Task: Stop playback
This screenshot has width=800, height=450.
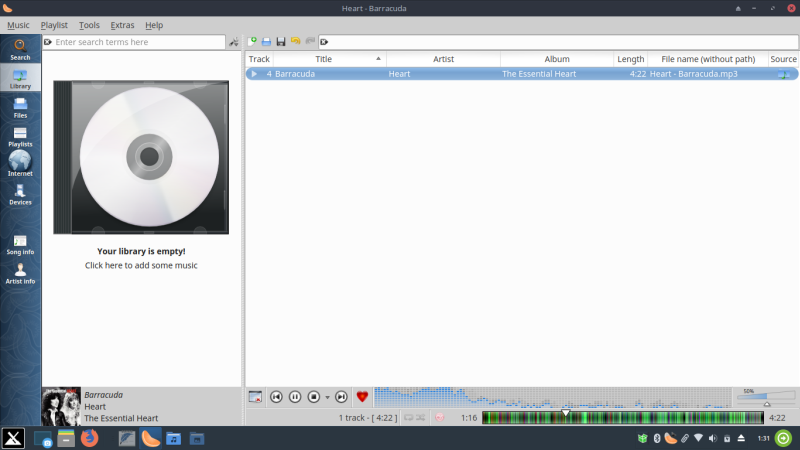Action: coord(313,396)
